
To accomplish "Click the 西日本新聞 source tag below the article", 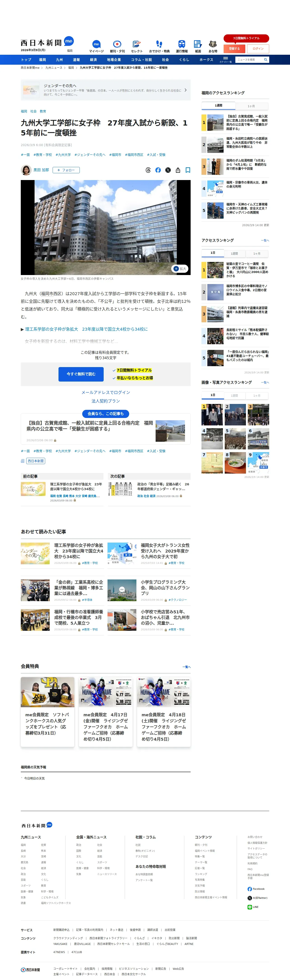I will pyautogui.click(x=35, y=461).
